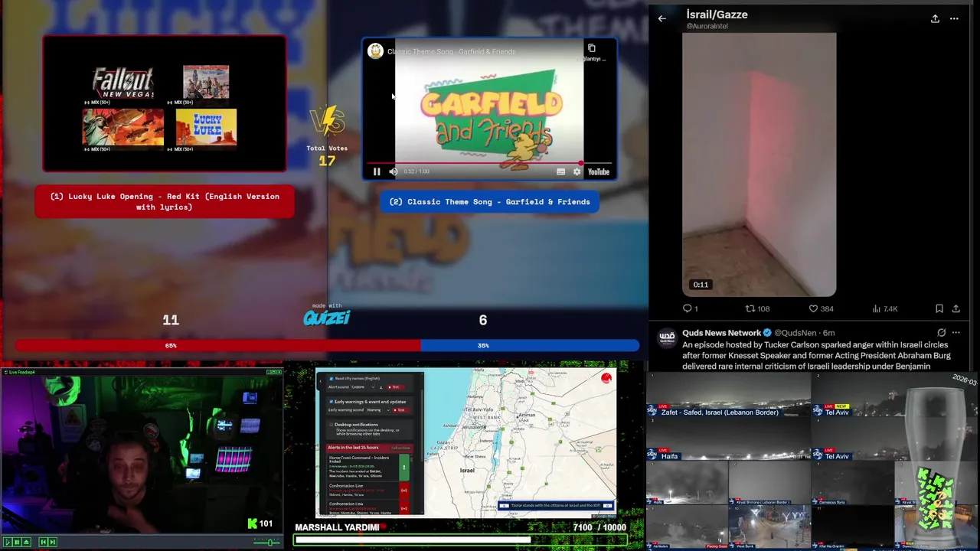Open the @AuroraIntel profile handle

pyautogui.click(x=707, y=26)
